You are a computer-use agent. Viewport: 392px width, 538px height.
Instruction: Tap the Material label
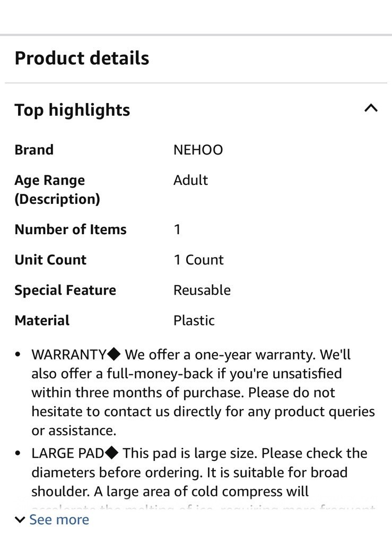[x=42, y=320]
